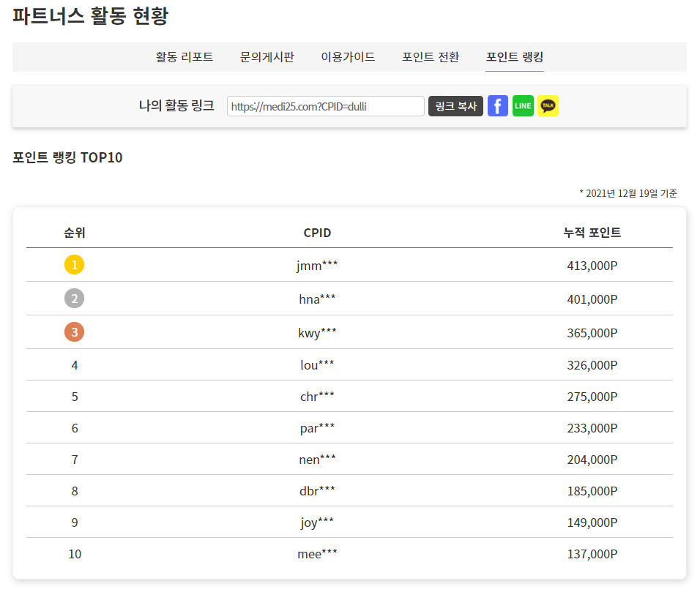
Task: Open the 문의게시판 tab
Action: coord(267,57)
